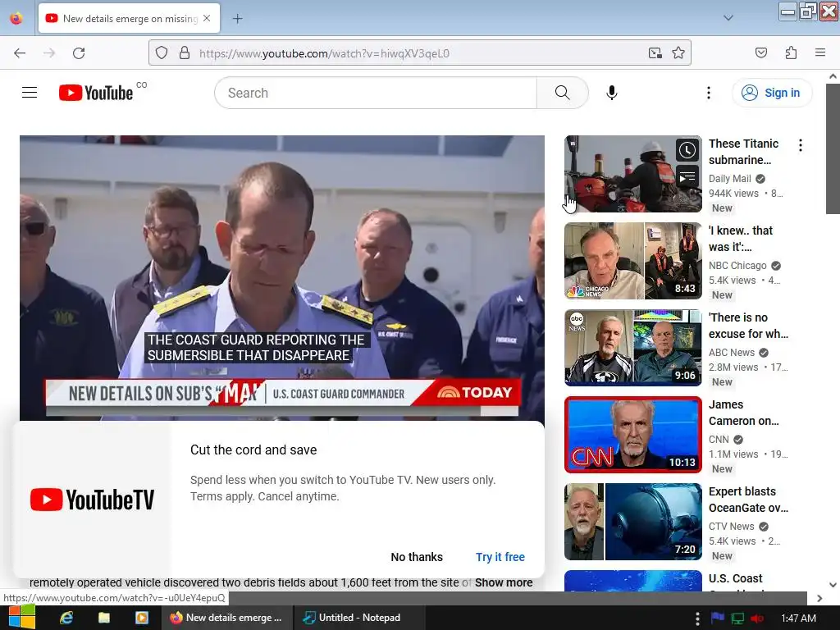The width and height of the screenshot is (840, 630).
Task: Open Firefox application menu
Action: 820,53
